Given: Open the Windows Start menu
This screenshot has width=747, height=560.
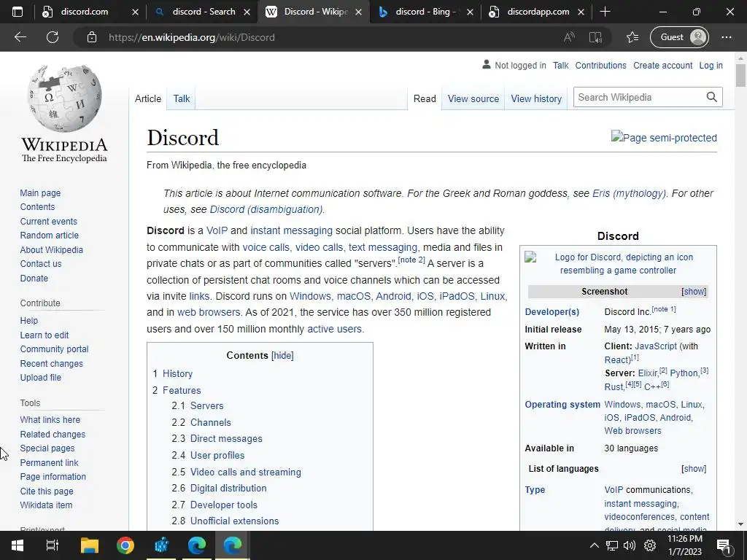Looking at the screenshot, I should pos(18,545).
